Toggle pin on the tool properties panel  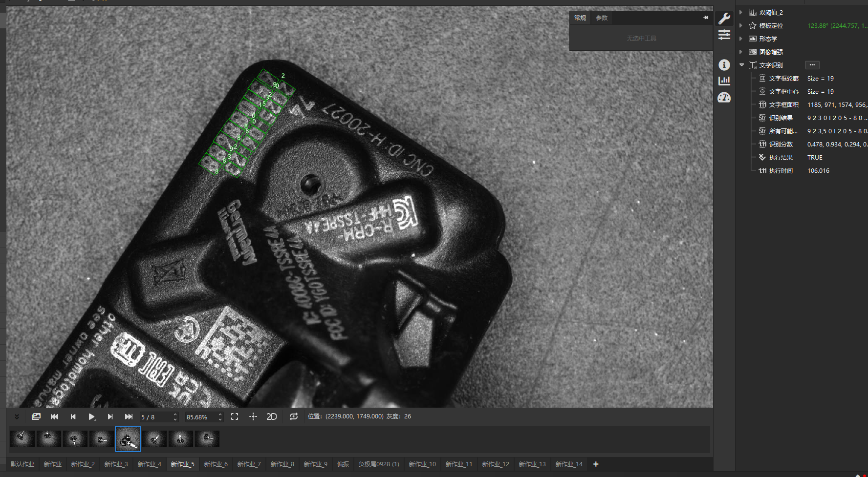pos(706,18)
